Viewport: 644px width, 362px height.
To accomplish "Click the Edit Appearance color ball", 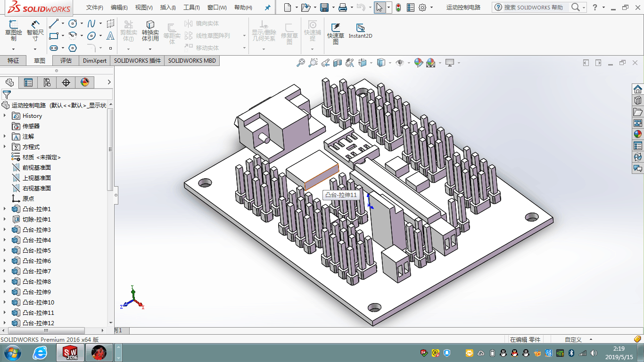I will coord(418,63).
